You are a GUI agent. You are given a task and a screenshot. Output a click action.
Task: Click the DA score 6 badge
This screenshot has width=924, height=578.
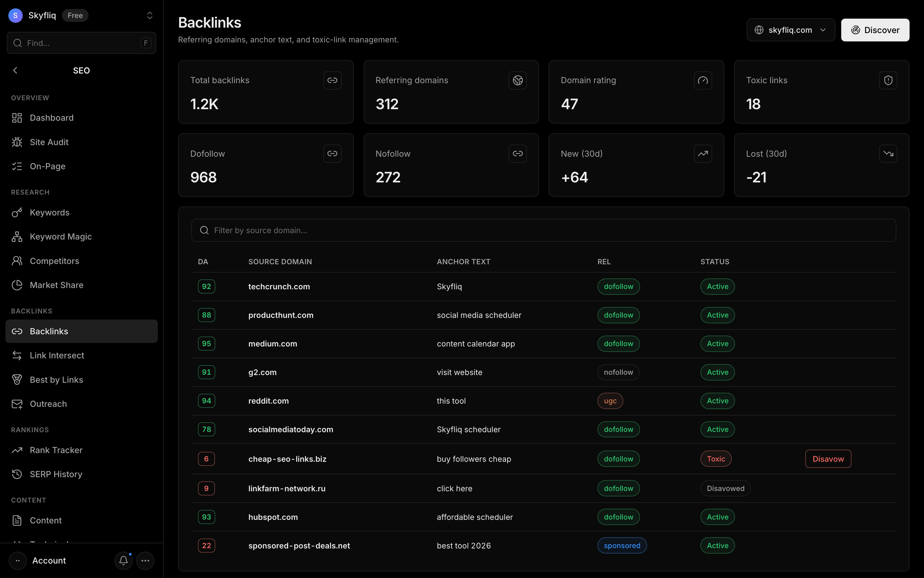point(207,459)
